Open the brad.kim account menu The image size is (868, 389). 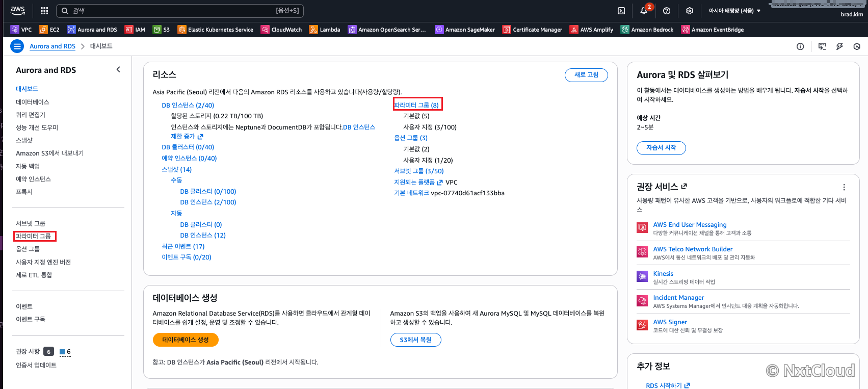(852, 14)
